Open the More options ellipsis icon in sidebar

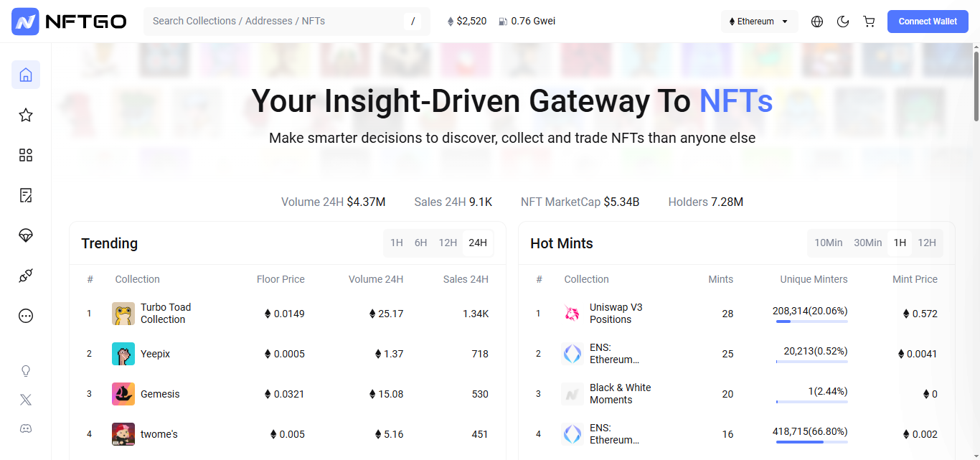click(26, 316)
